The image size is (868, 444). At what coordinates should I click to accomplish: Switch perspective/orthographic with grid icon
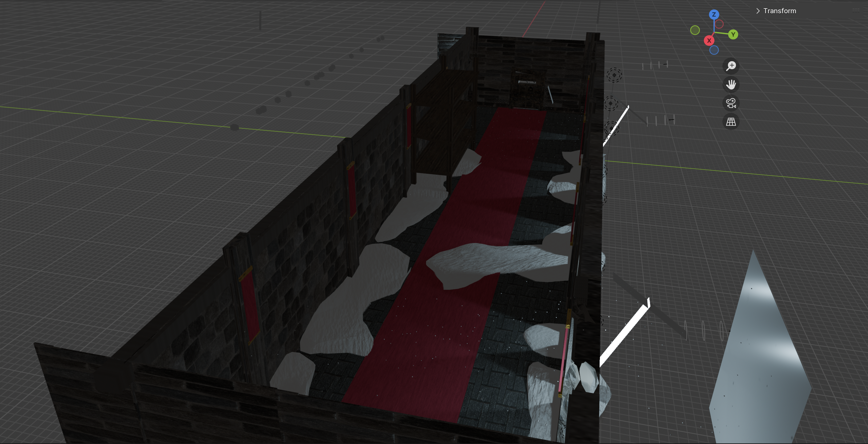point(731,121)
